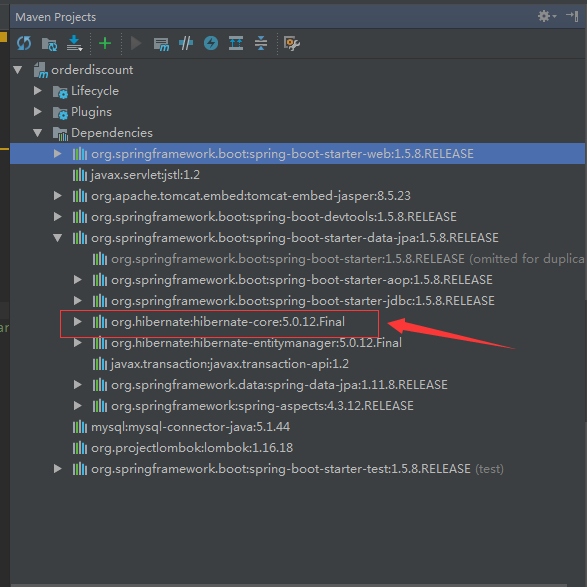Select spring-data-jpa:1.11.8.RELEASE text
Viewport: 587px width, 587px height.
point(279,385)
